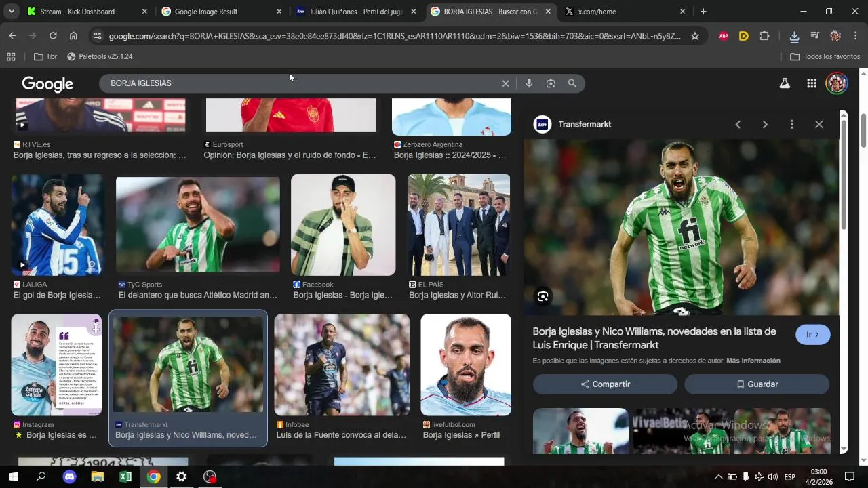Image resolution: width=868 pixels, height=488 pixels.
Task: Click the Guardar button
Action: click(757, 384)
